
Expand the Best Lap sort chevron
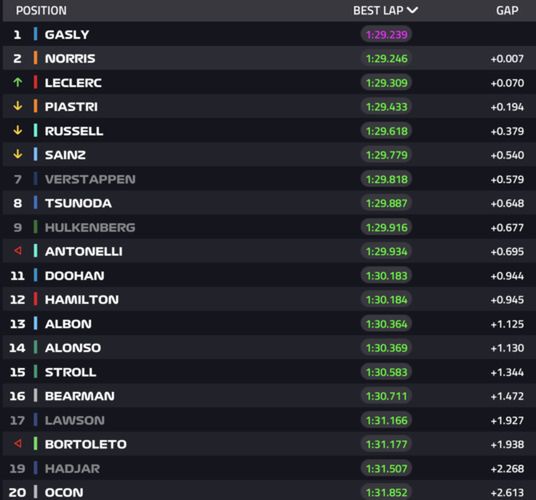click(x=413, y=10)
